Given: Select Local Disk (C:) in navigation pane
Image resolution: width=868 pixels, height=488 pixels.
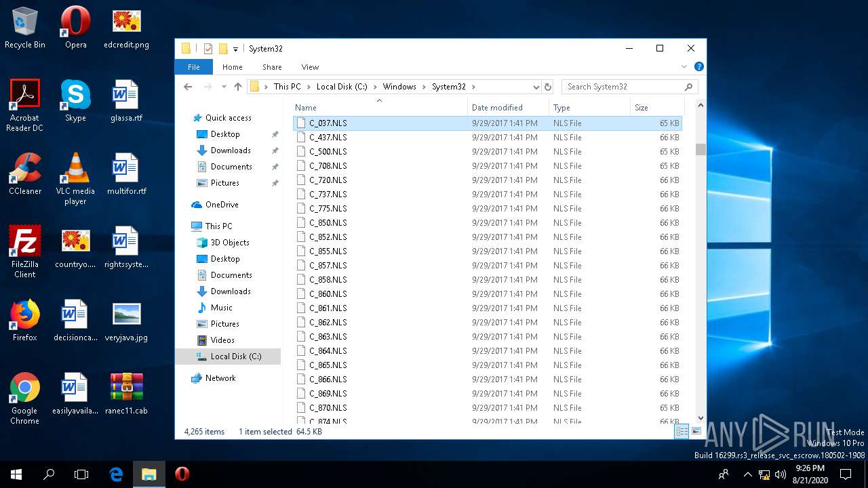Looking at the screenshot, I should click(228, 357).
